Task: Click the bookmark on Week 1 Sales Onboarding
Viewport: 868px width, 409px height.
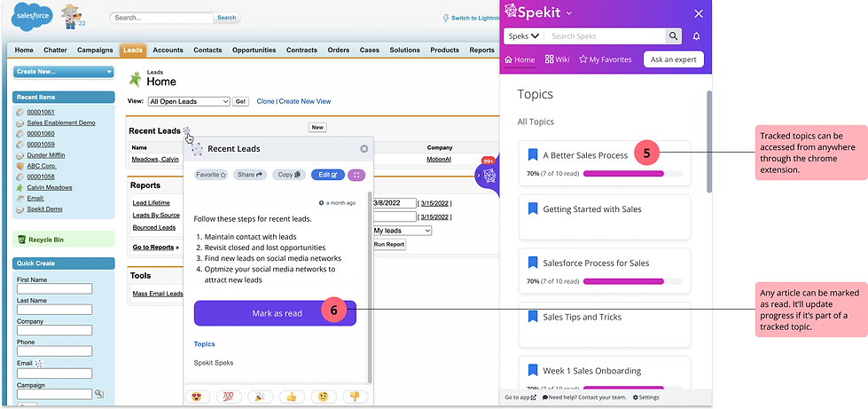Action: pyautogui.click(x=533, y=370)
